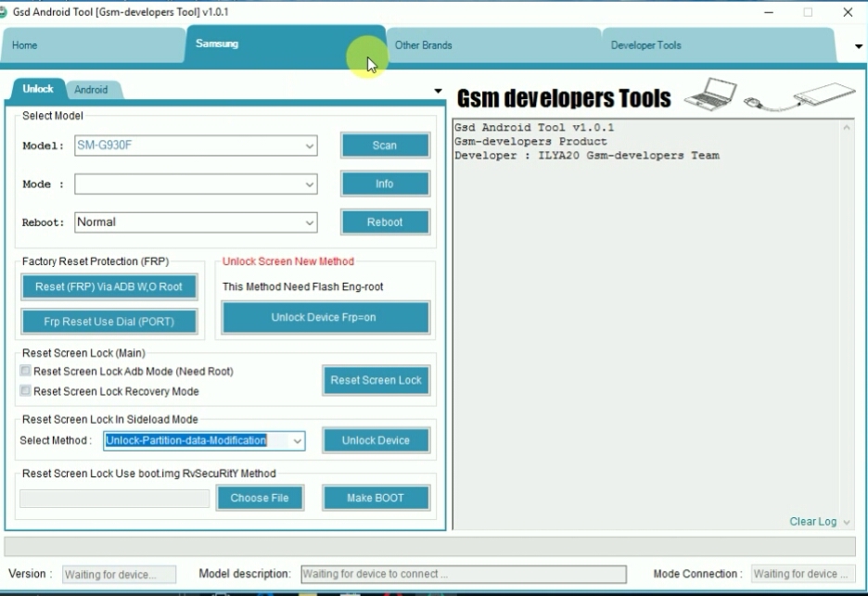Screen dimensions: 868x596
Task: Enable Reset Screen Lock Recovery Mode checkbox
Action: click(25, 391)
